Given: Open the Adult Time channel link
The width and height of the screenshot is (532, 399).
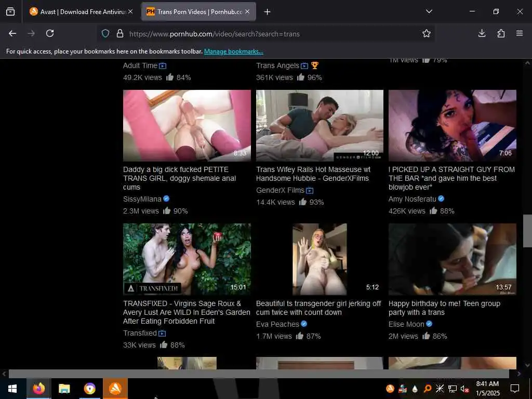Looking at the screenshot, I should coord(140,65).
